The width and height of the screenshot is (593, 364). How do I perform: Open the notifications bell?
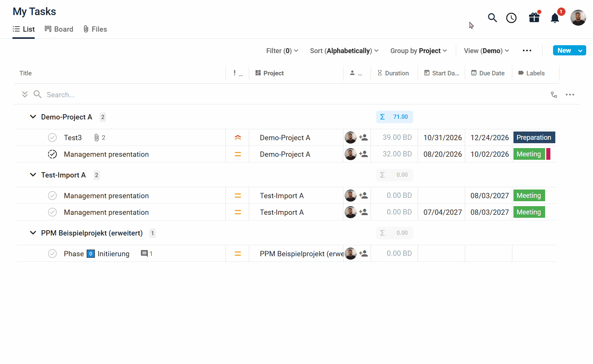click(x=555, y=18)
